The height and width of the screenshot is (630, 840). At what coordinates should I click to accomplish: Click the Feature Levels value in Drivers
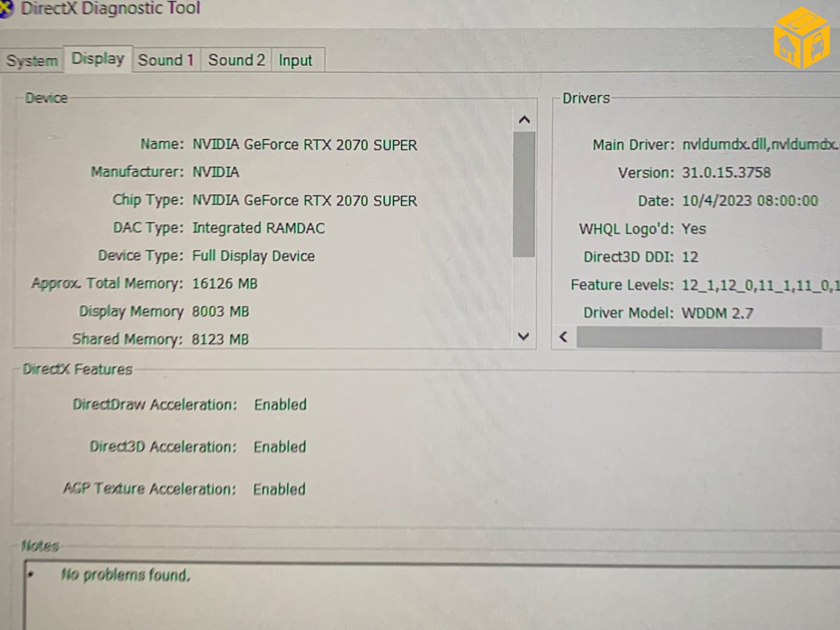(x=760, y=285)
